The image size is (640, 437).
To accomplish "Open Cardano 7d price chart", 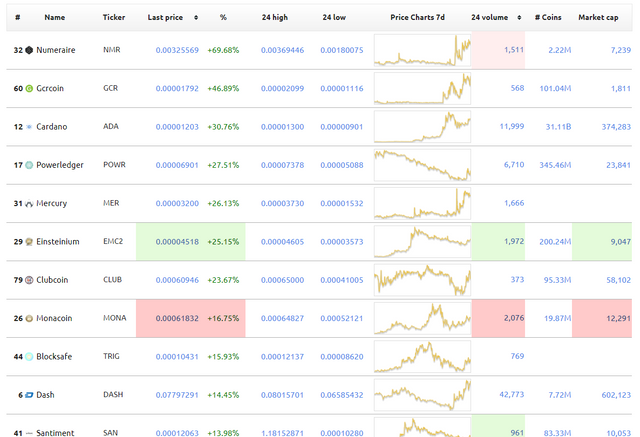I will 422,127.
